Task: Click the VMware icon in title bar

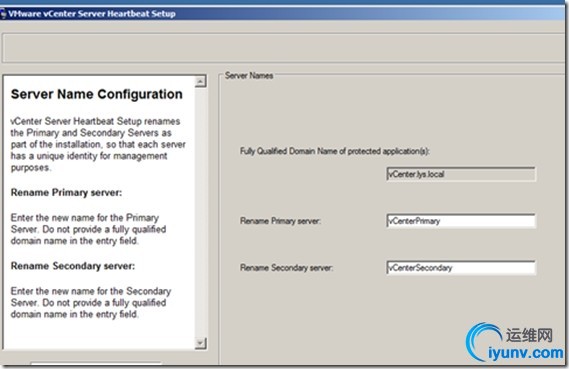Action: click(x=3, y=14)
